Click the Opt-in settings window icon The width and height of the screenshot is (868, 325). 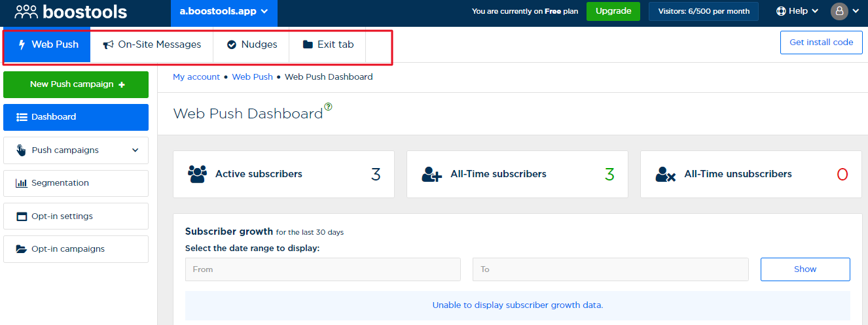coord(22,216)
